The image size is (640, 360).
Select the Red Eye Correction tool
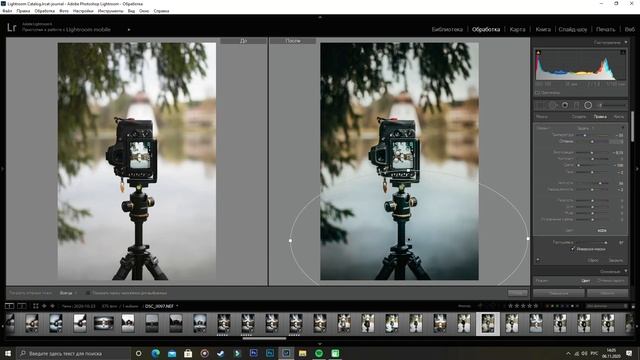(x=564, y=105)
